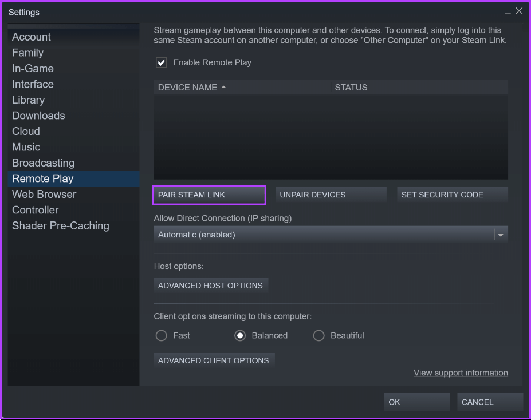Open Advanced Host Options
The width and height of the screenshot is (531, 420).
point(211,286)
